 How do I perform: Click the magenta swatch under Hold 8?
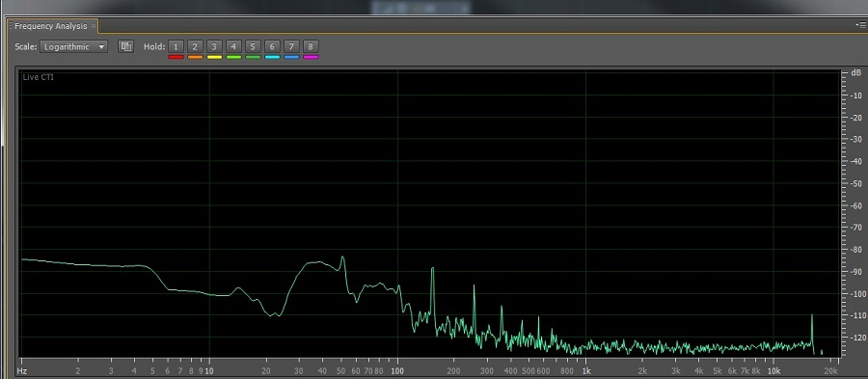312,57
